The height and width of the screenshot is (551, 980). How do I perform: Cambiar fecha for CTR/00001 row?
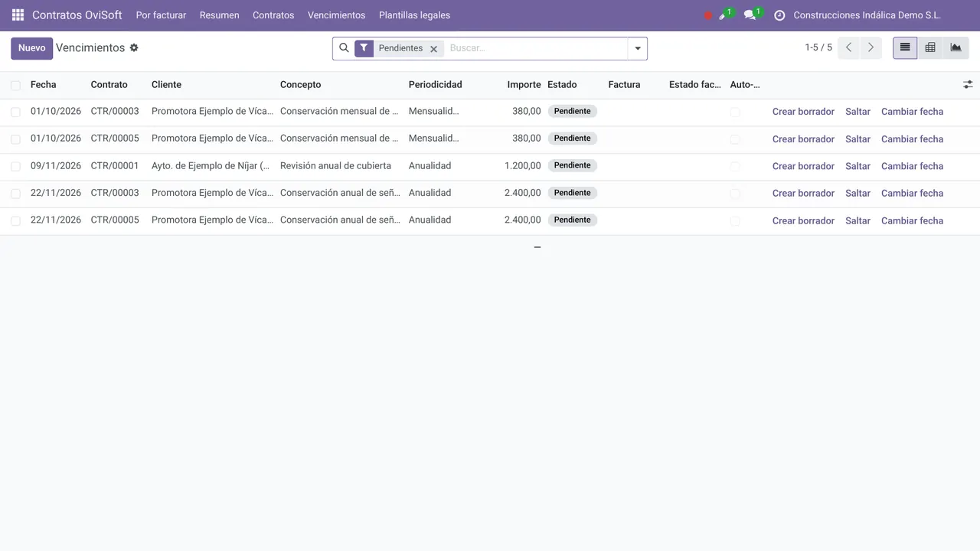point(912,166)
